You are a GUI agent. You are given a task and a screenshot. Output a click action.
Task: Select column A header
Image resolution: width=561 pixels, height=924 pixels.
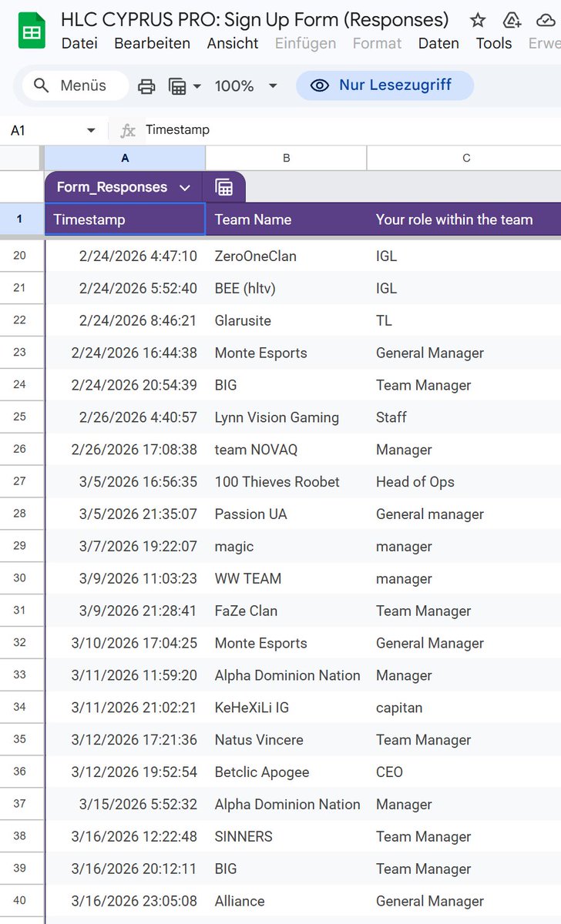[x=125, y=158]
